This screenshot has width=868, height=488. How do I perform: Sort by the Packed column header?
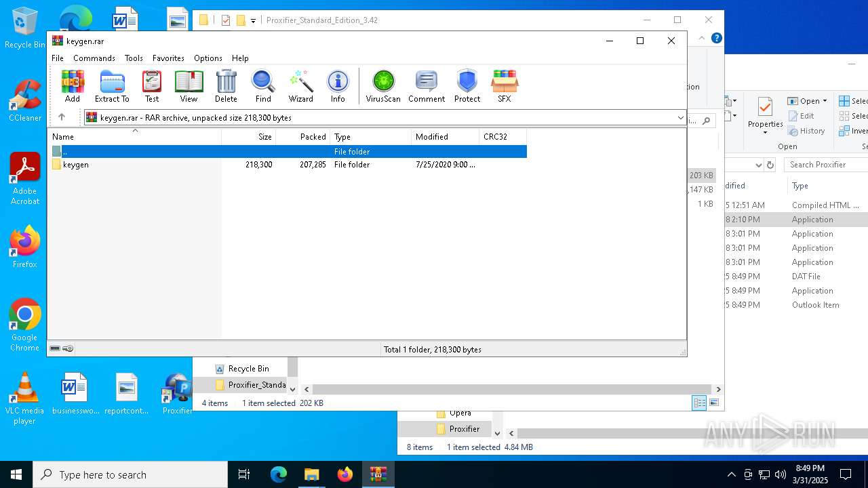coord(303,137)
